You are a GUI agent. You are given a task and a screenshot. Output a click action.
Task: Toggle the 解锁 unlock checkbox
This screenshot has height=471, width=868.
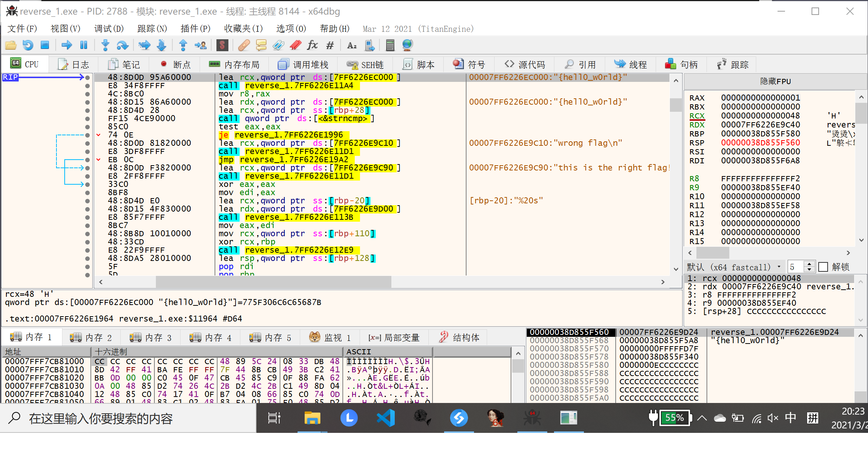823,267
